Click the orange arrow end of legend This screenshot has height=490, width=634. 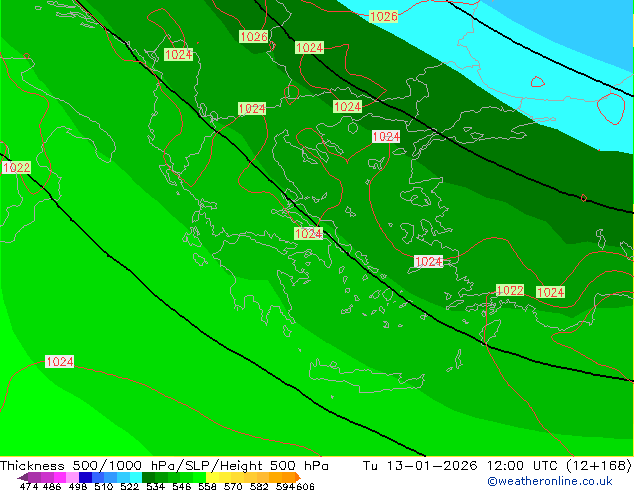pos(298,477)
